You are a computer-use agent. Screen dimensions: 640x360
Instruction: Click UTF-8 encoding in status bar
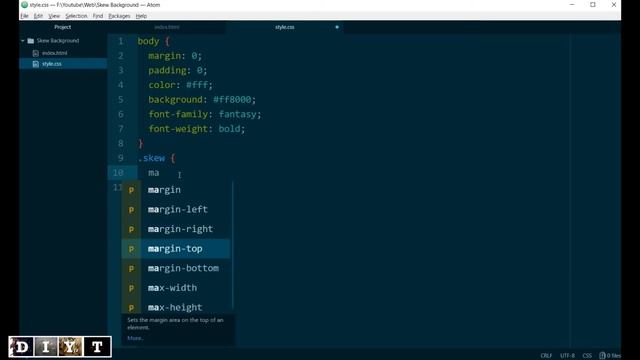tap(567, 356)
